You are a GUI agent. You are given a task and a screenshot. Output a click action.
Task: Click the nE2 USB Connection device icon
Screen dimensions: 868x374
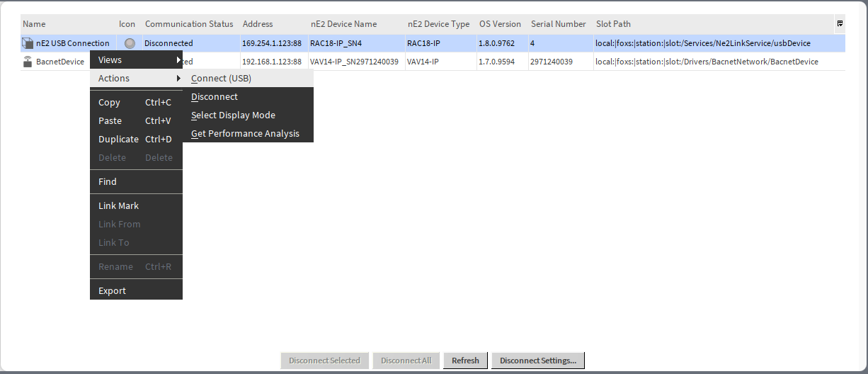pos(28,43)
